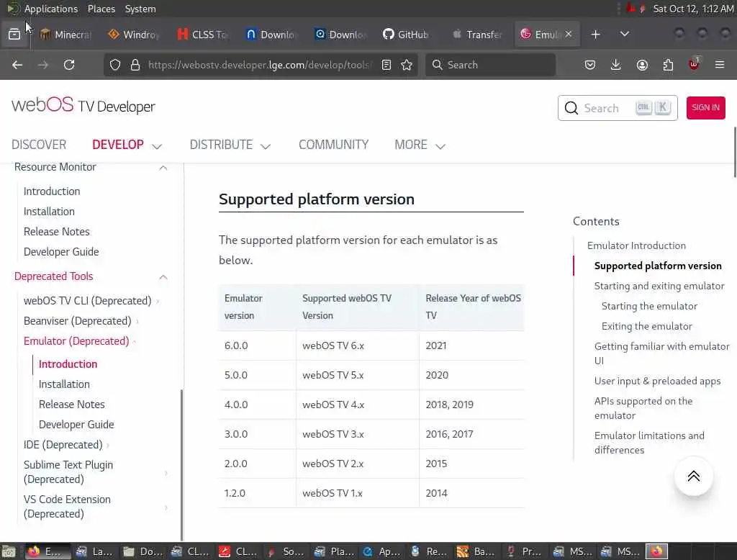Open the Places system menu
The height and width of the screenshot is (560, 737).
[x=101, y=9]
